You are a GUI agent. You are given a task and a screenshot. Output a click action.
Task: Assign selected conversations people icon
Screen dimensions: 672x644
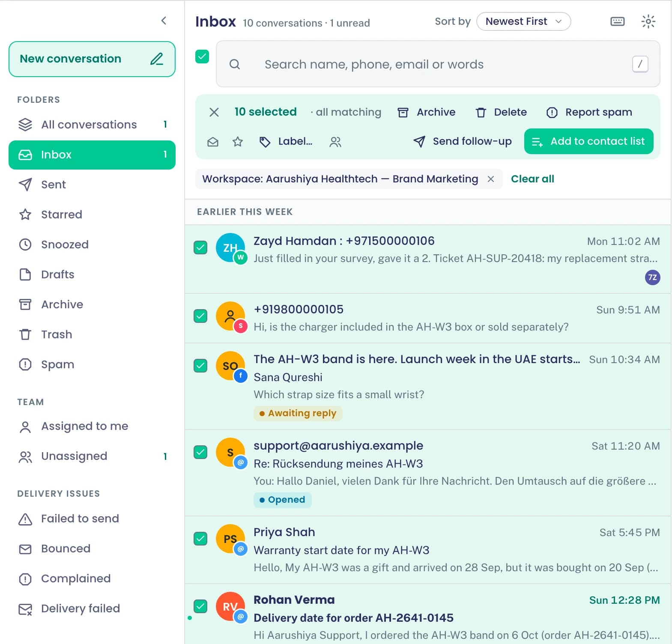point(335,142)
